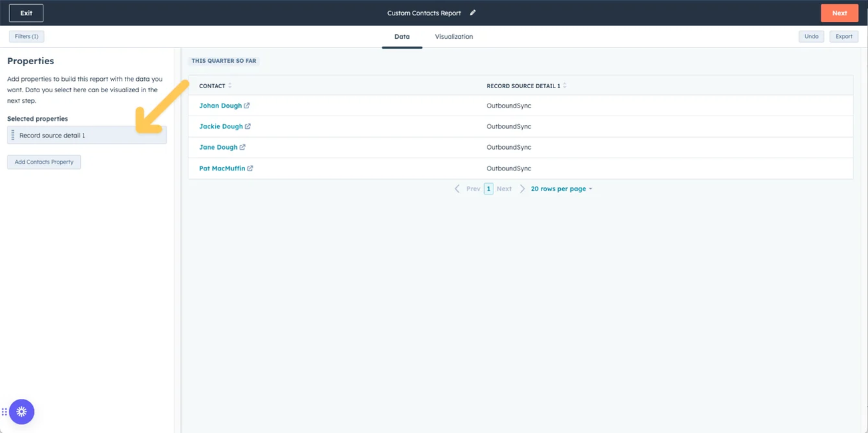The height and width of the screenshot is (433, 868).
Task: Click the external link icon next to Jane Dough
Action: (x=243, y=147)
